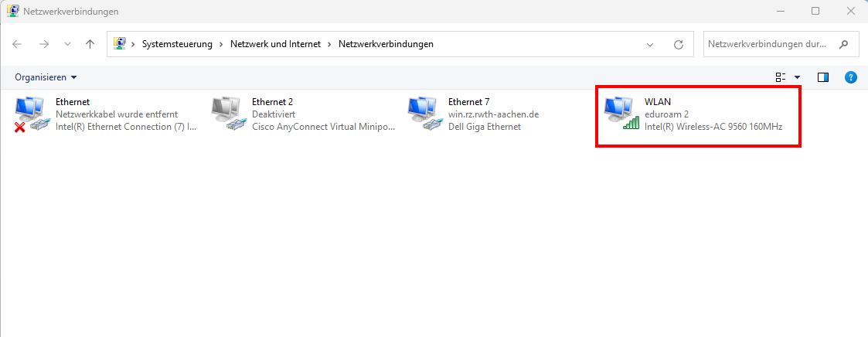
Task: Click 'Netzwerkkabel wurde entfernt' status text
Action: click(117, 114)
